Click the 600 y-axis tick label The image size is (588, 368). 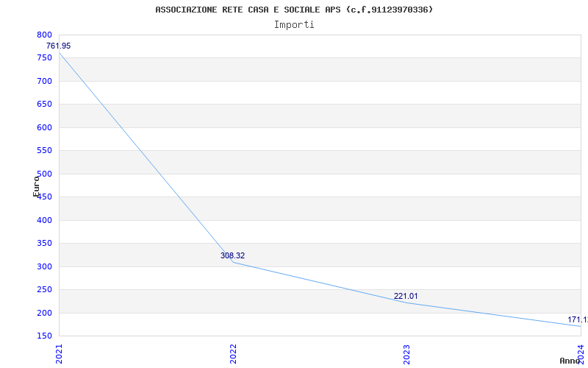coord(44,127)
